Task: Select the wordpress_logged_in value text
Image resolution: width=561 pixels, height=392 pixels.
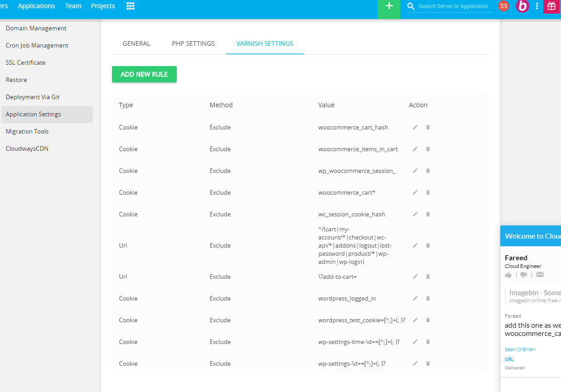Action: pos(347,298)
